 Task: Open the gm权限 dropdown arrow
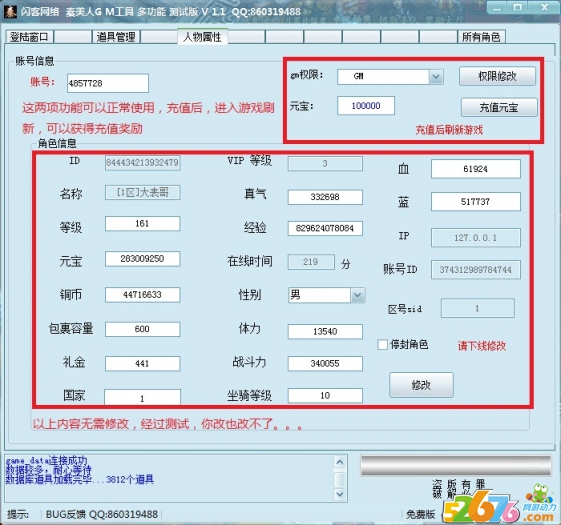point(436,77)
